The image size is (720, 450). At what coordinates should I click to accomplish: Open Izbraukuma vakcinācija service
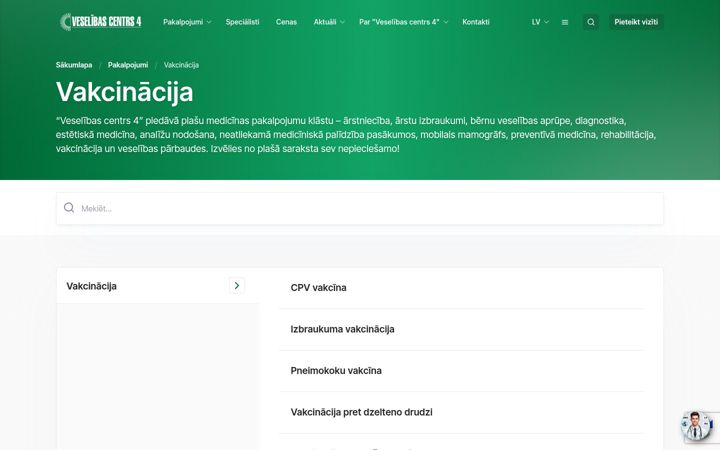pos(461,329)
